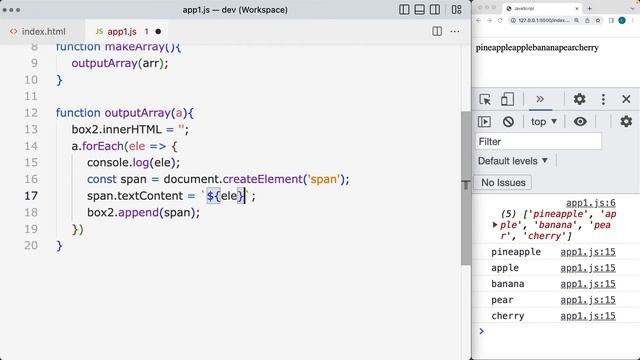Image resolution: width=640 pixels, height=360 pixels.
Task: Click the console Filter field
Action: tap(538, 142)
